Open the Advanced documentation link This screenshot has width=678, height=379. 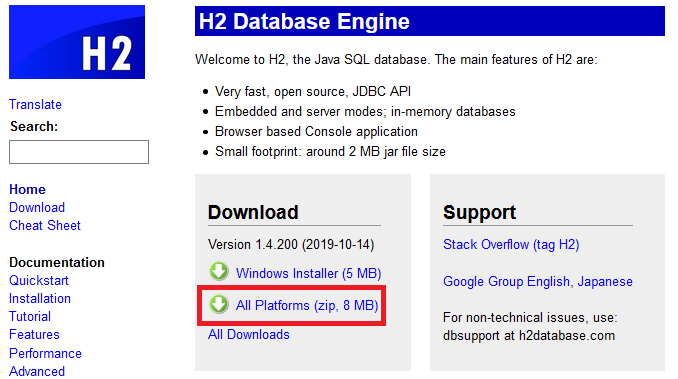37,371
